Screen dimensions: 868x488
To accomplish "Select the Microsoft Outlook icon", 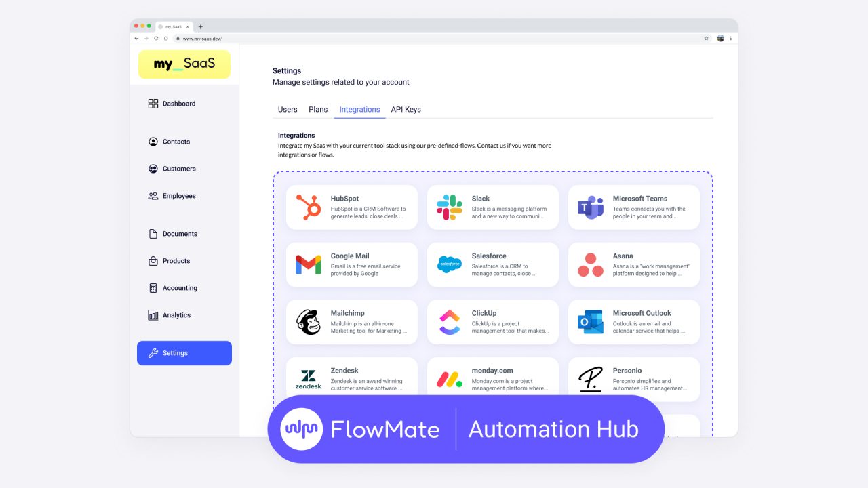I will (x=589, y=322).
